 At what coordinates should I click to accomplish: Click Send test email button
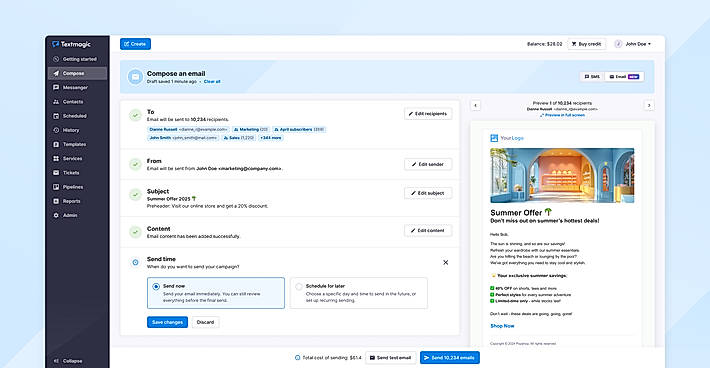tap(390, 358)
